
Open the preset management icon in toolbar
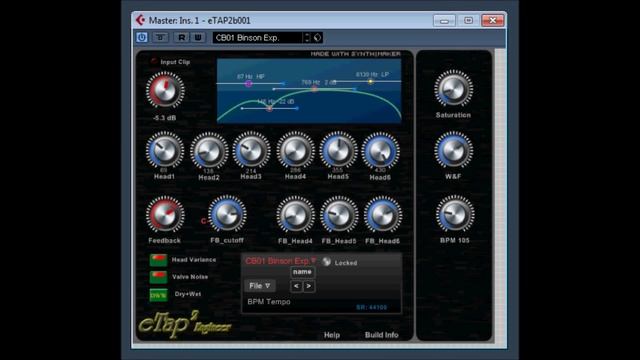pyautogui.click(x=318, y=38)
